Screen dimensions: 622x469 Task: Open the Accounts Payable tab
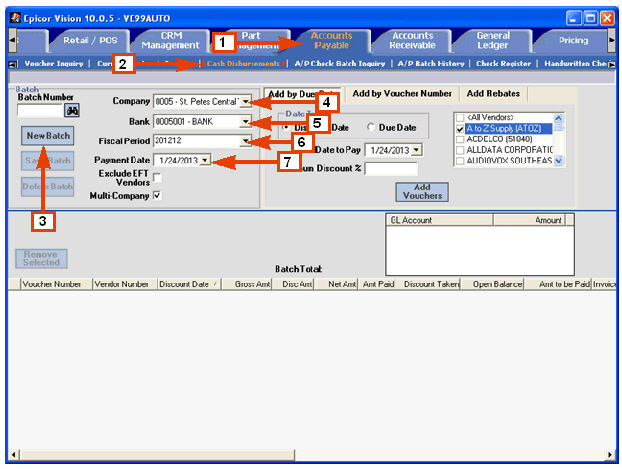pos(332,40)
